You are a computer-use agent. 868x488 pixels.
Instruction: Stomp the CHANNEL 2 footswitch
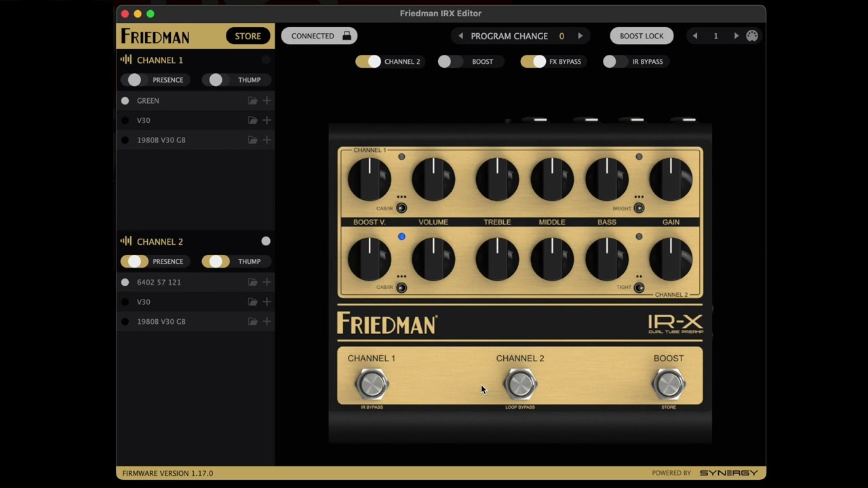(520, 384)
